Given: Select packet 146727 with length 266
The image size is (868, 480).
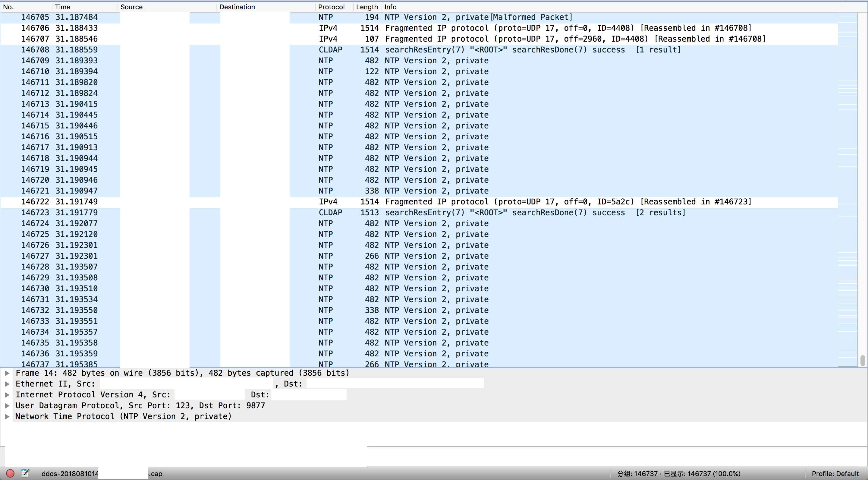Looking at the screenshot, I should click(x=419, y=256).
